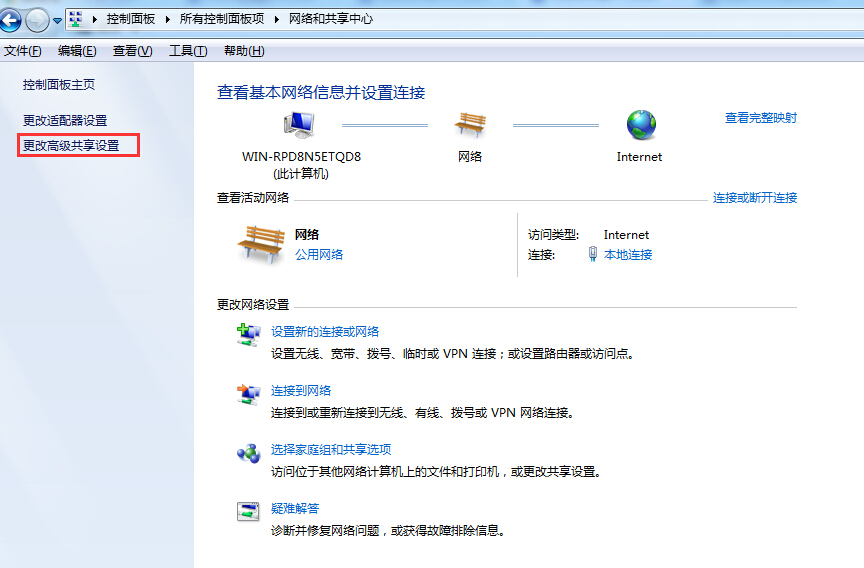Expand the arrow after 控制面板 breadcrumb

168,19
